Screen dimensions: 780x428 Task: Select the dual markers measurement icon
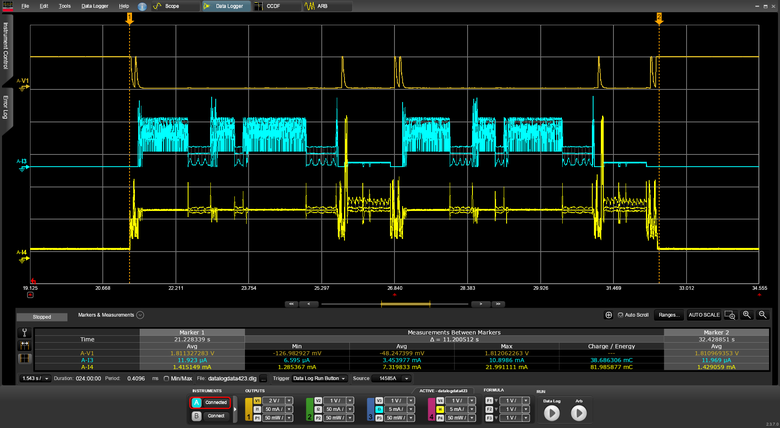click(x=24, y=345)
